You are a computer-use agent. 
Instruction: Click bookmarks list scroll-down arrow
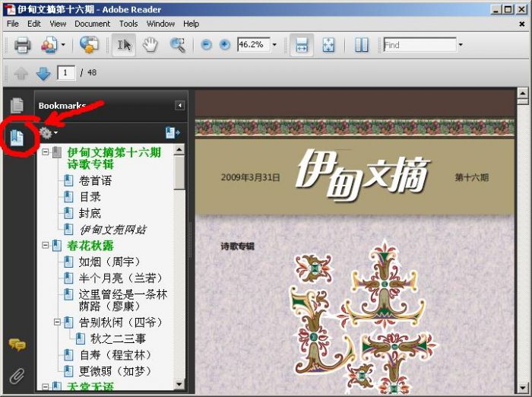pos(179,384)
